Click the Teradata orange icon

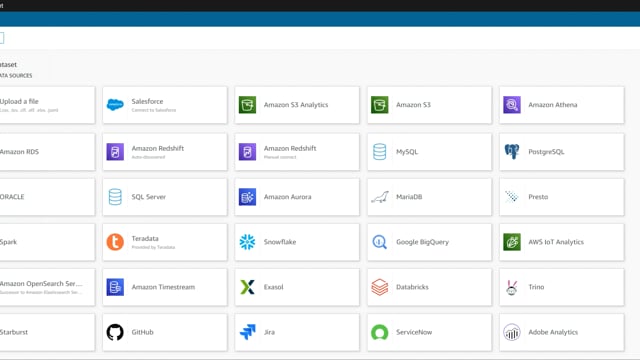(x=115, y=242)
